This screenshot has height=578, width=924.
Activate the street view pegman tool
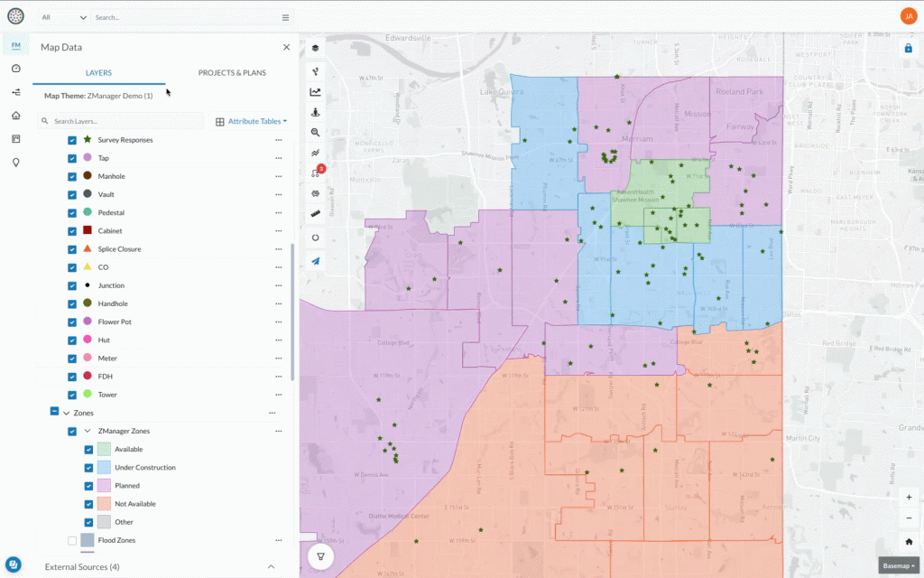point(317,112)
